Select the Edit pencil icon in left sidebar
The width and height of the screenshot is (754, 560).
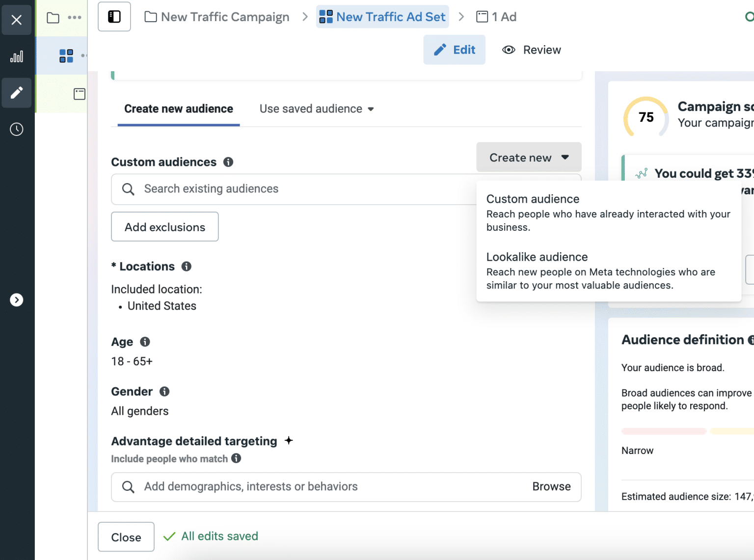pyautogui.click(x=16, y=93)
